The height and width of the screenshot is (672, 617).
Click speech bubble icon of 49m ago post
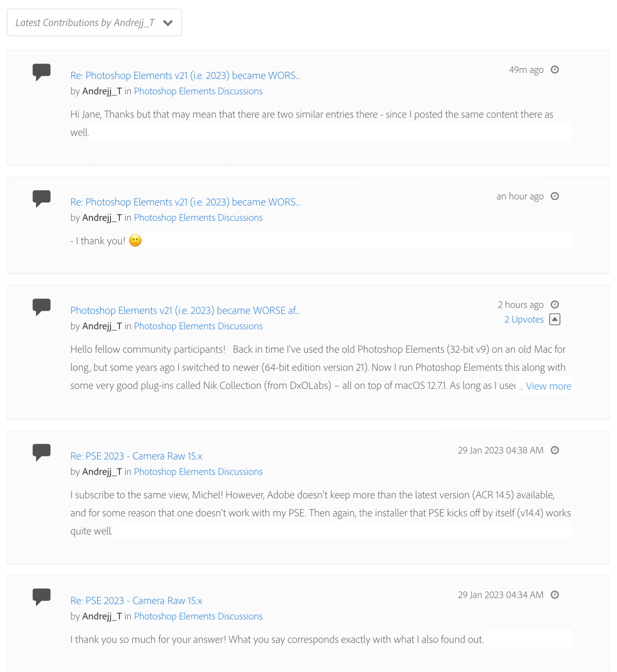coord(41,71)
